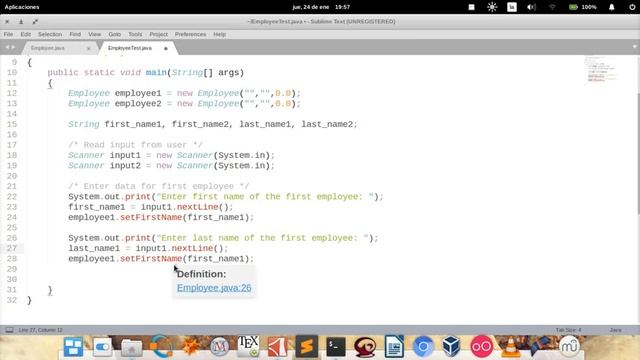Launch the orange spiky star dock app
This screenshot has width=640, height=360.
tap(190, 347)
